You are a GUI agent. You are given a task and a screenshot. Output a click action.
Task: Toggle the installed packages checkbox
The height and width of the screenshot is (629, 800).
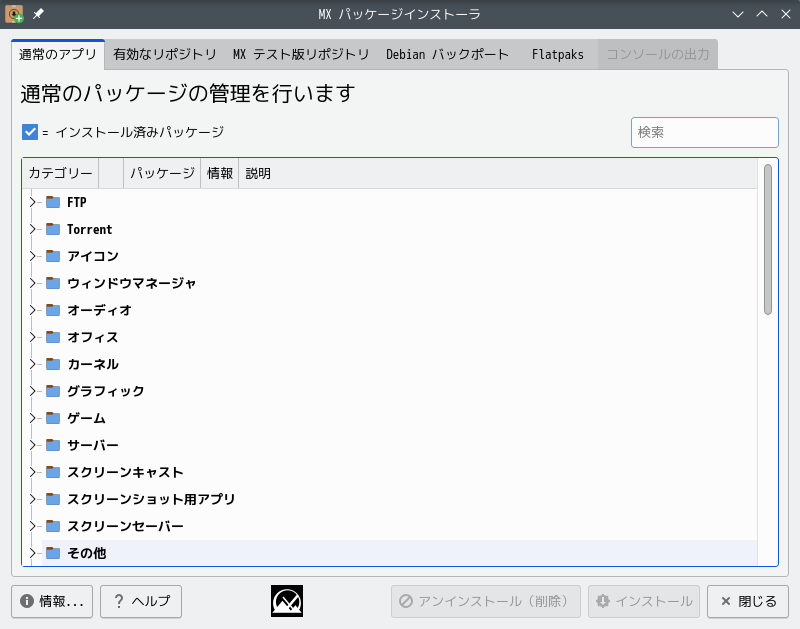point(30,132)
